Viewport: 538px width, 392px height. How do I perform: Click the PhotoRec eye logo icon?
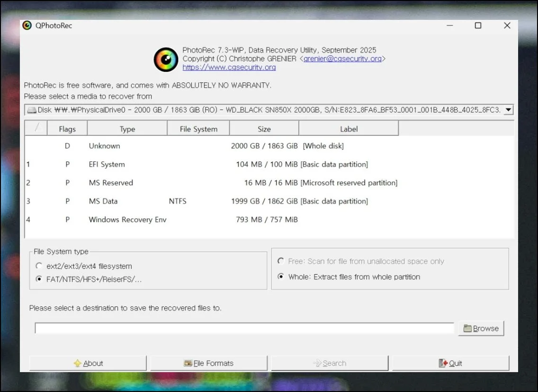point(166,60)
